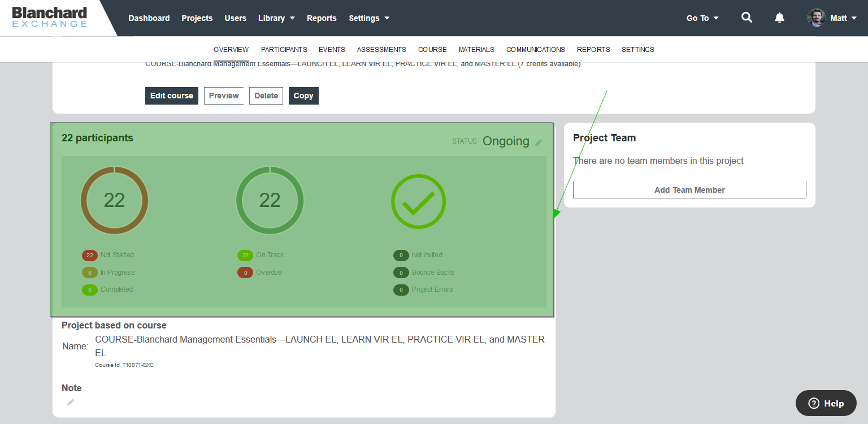Click the Edit course button
This screenshot has width=868, height=424.
[x=172, y=96]
